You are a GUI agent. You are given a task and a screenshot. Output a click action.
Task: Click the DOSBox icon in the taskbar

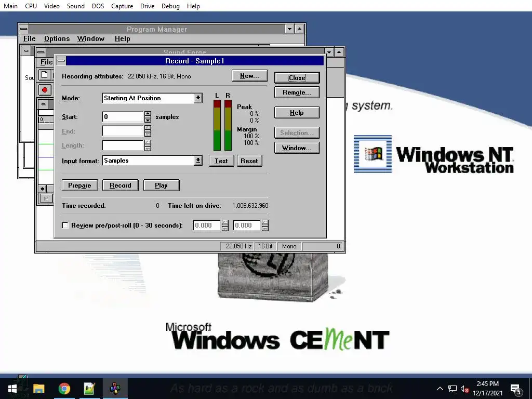point(115,389)
